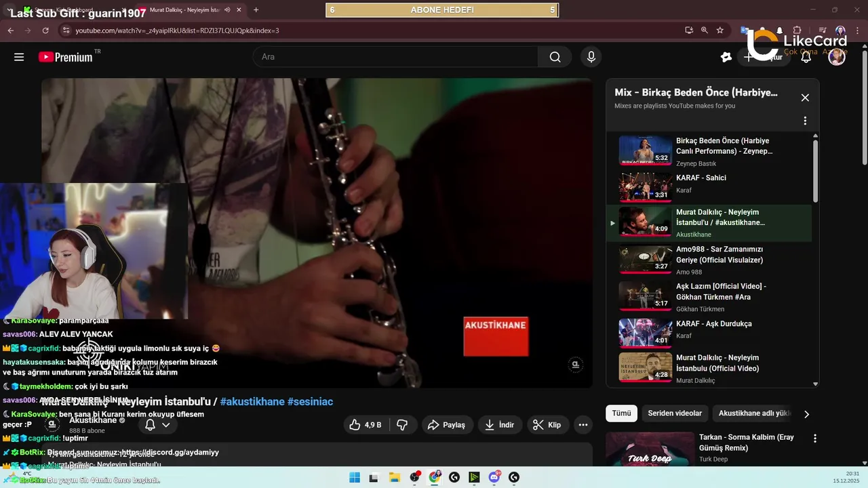Close the Mix playlist panel
Viewport: 868px width, 488px height.
[805, 98]
